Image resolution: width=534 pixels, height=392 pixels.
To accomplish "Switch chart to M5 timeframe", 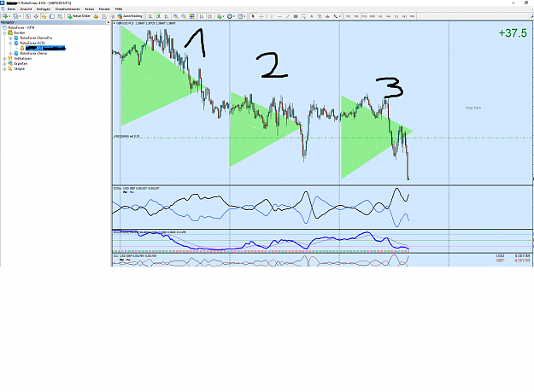I will 356,16.
